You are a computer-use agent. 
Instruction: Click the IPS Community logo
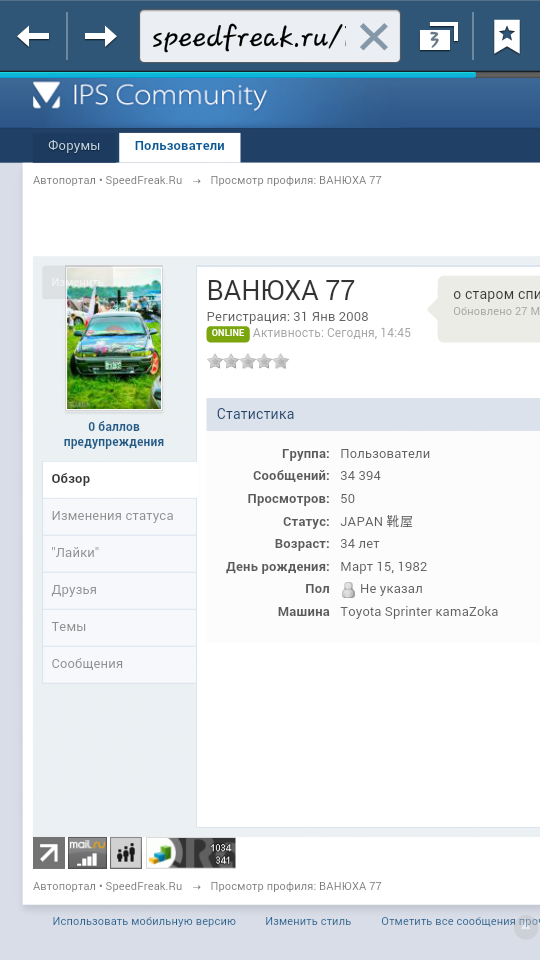pos(150,96)
